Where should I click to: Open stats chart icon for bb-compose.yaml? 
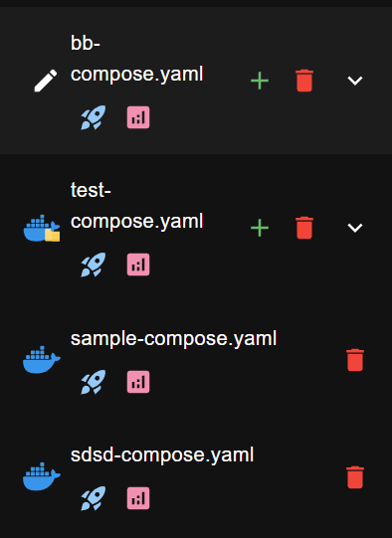point(138,117)
